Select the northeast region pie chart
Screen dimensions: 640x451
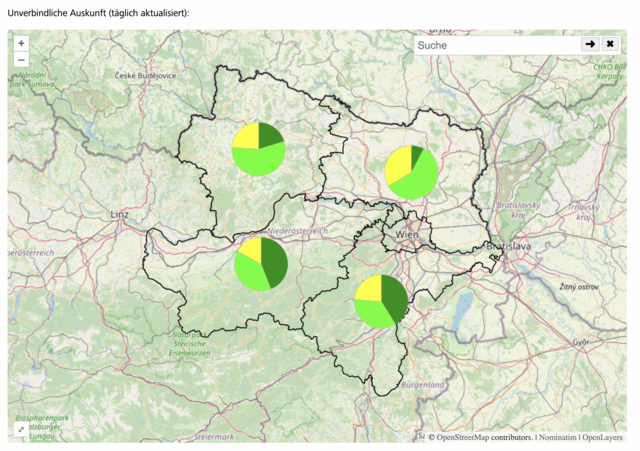[411, 172]
